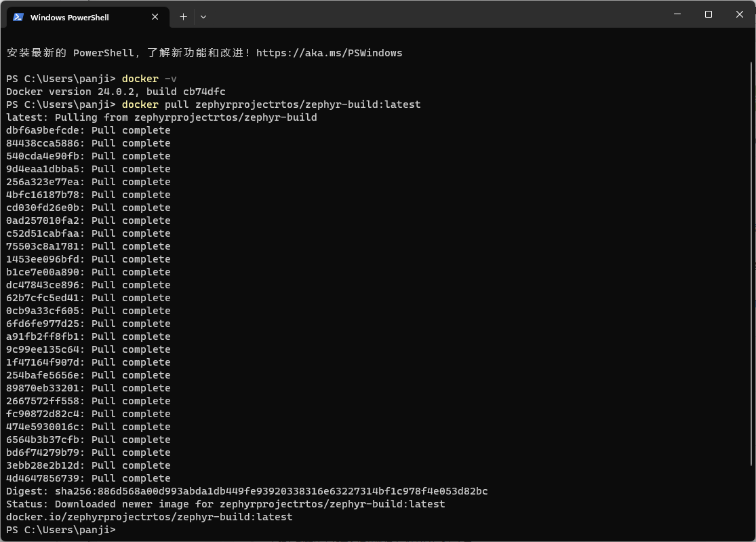The image size is (756, 542).
Task: Open a new tab with the plus button
Action: pyautogui.click(x=183, y=17)
